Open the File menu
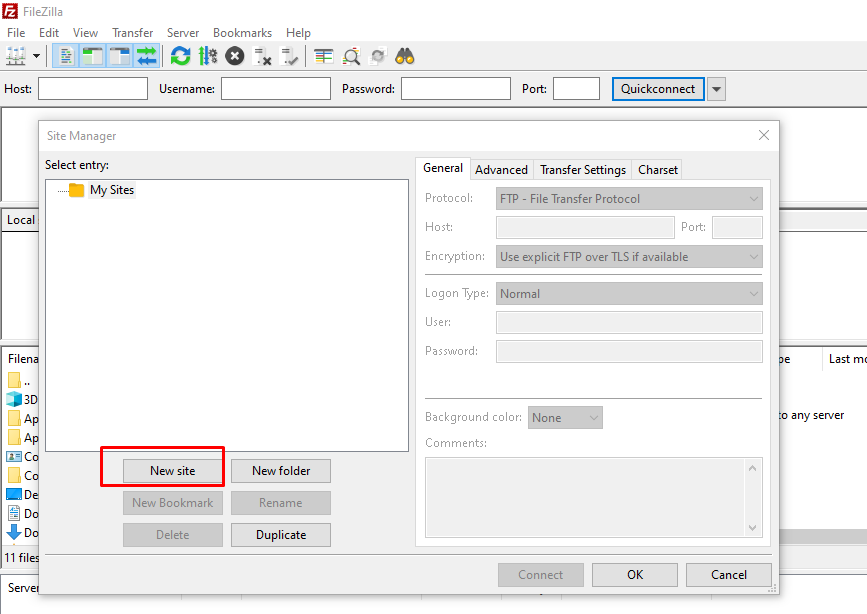Image resolution: width=867 pixels, height=614 pixels. (16, 33)
